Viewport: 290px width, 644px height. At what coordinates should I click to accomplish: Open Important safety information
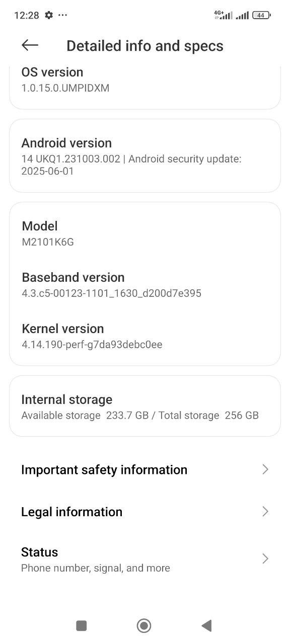tap(145, 469)
